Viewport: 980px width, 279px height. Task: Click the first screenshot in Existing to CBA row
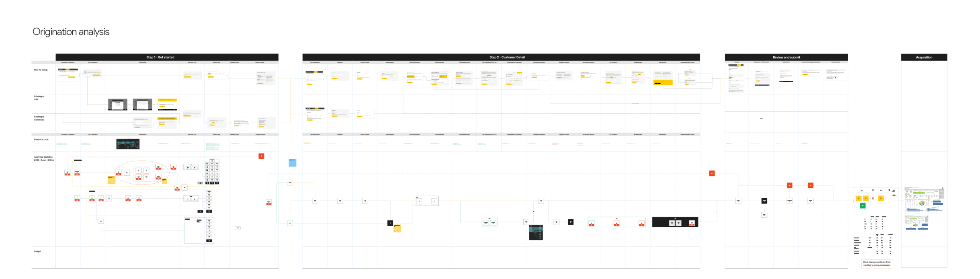[118, 104]
